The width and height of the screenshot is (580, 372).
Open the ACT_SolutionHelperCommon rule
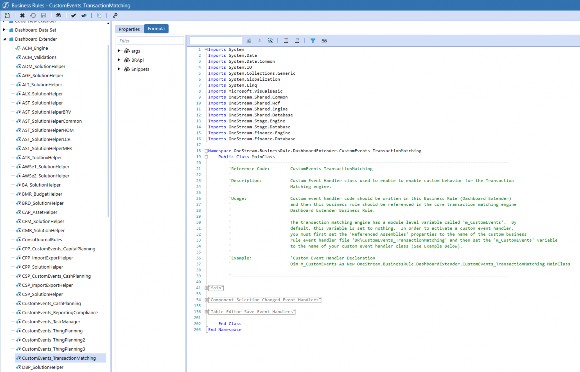pos(52,121)
